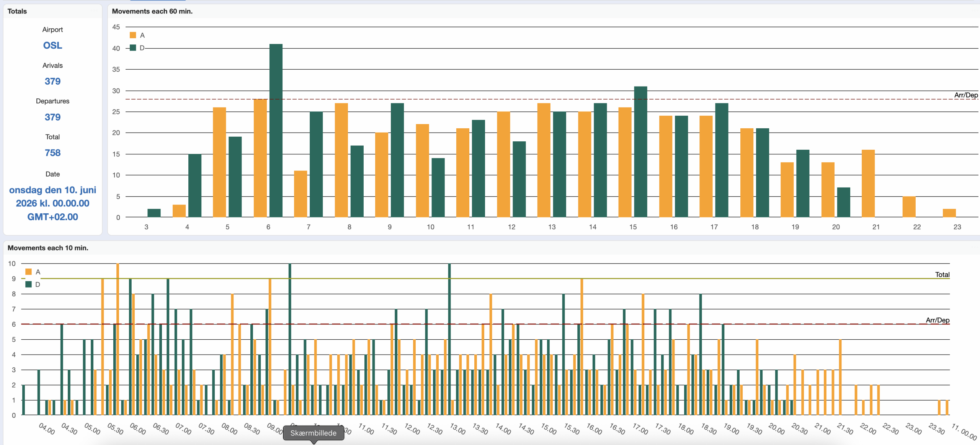This screenshot has height=445, width=980.
Task: Click the Arr/Dep label in 60 min chart
Action: pyautogui.click(x=965, y=95)
